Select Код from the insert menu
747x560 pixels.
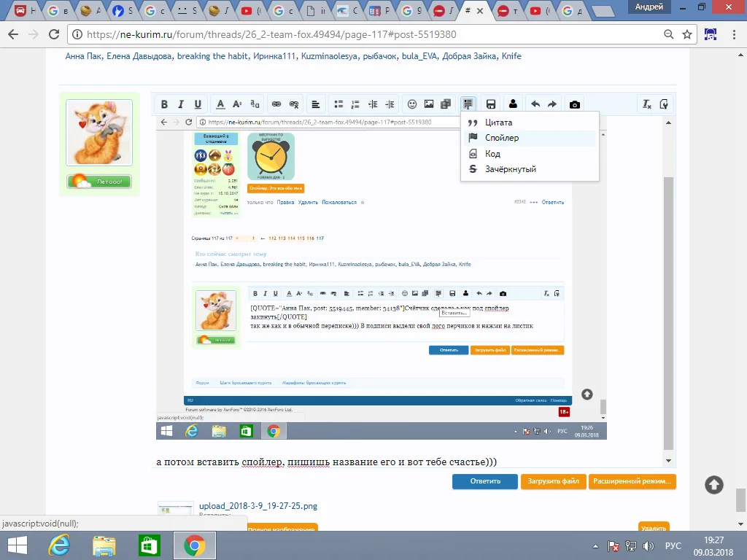(530, 154)
